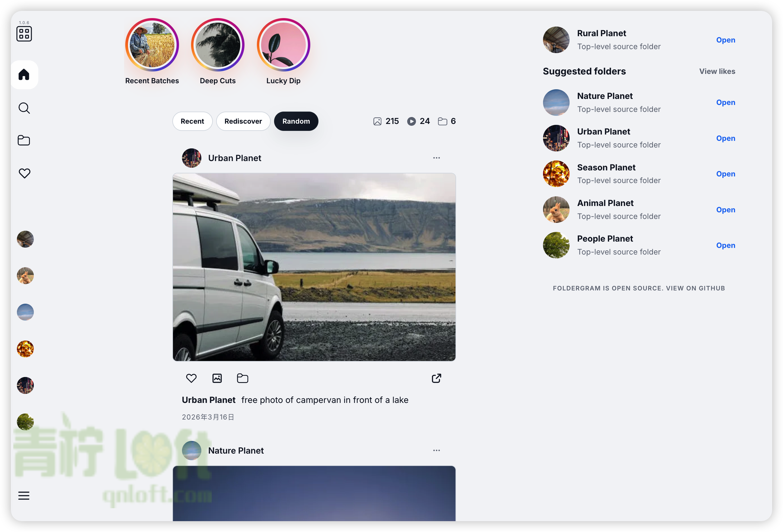This screenshot has height=532, width=783.
Task: Open the Season Planet suggested folder
Action: [x=725, y=174]
